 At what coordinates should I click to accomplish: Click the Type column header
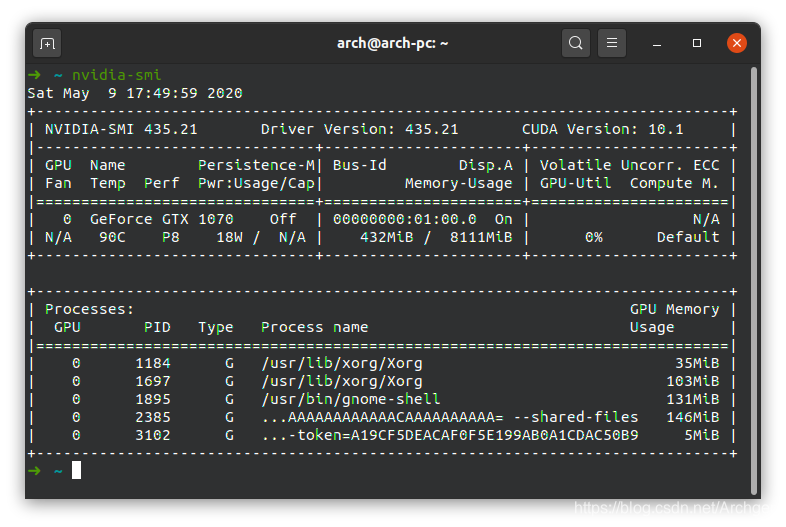click(216, 327)
